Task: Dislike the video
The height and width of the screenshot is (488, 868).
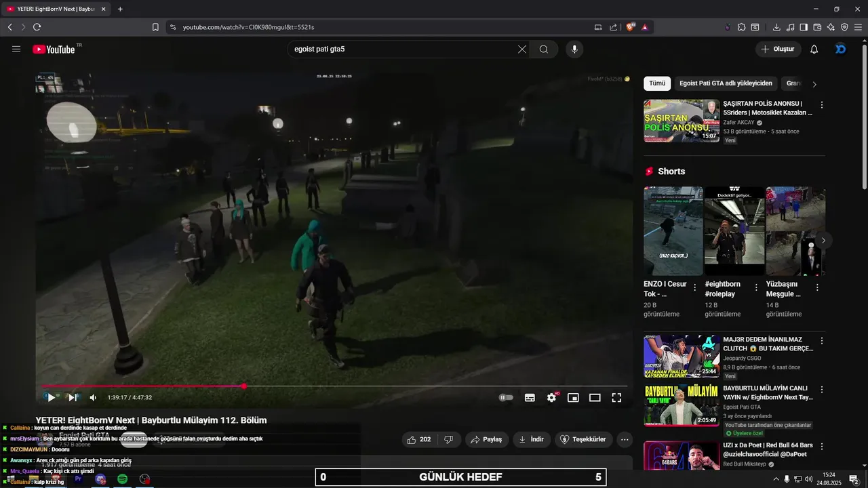Action: [448, 439]
